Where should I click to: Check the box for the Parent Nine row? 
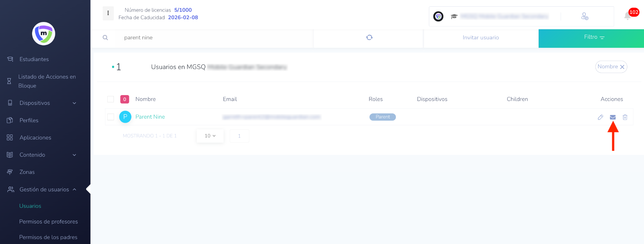(111, 117)
